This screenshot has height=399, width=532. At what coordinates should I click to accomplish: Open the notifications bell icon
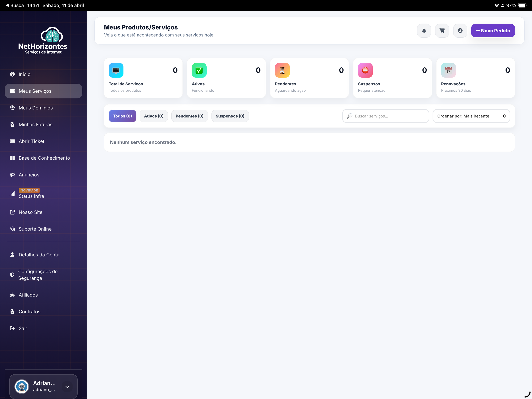[424, 31]
